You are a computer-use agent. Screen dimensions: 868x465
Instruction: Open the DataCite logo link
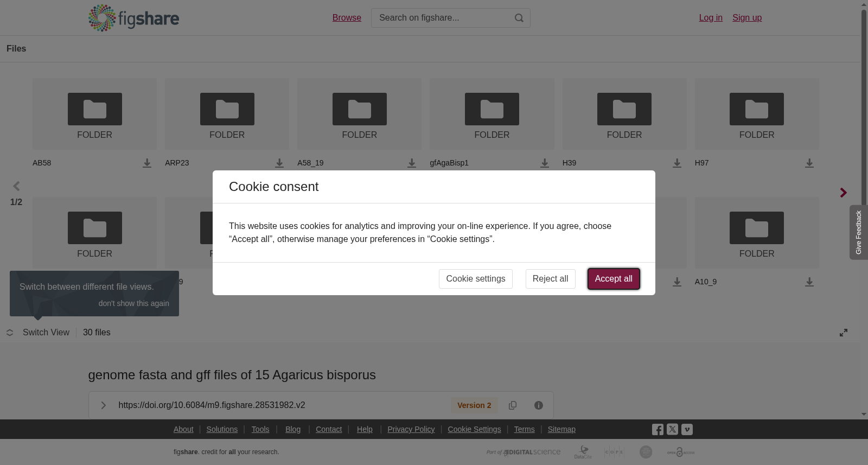(583, 452)
